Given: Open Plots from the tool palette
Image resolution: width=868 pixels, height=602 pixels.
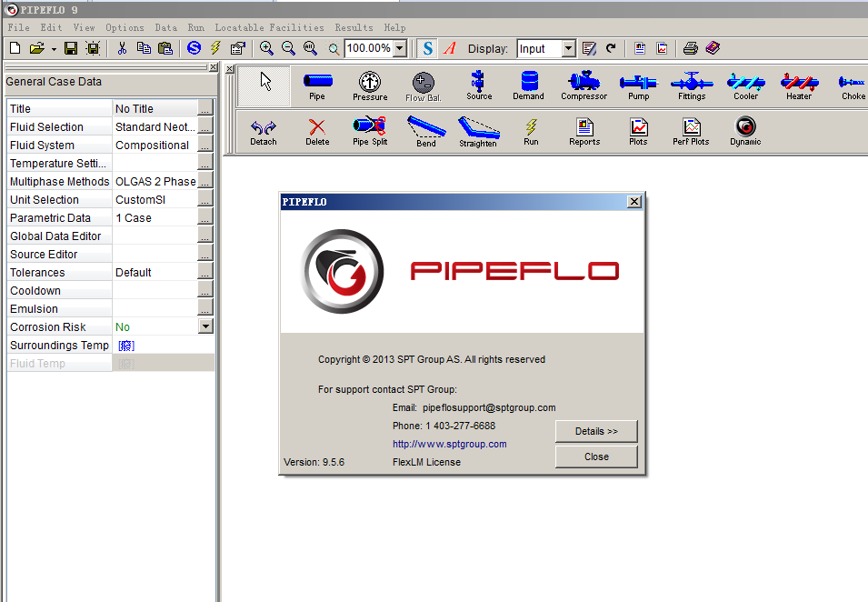Looking at the screenshot, I should pyautogui.click(x=638, y=132).
